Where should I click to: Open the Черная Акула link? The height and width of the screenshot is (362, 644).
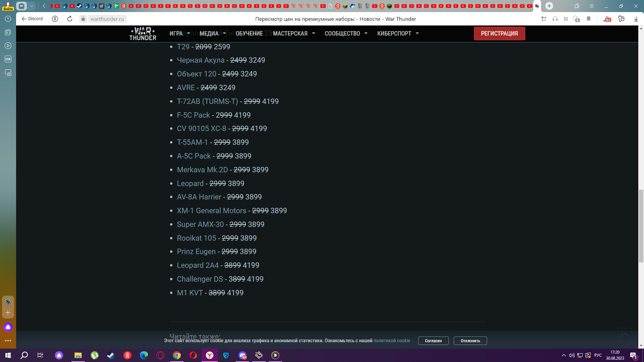click(201, 60)
